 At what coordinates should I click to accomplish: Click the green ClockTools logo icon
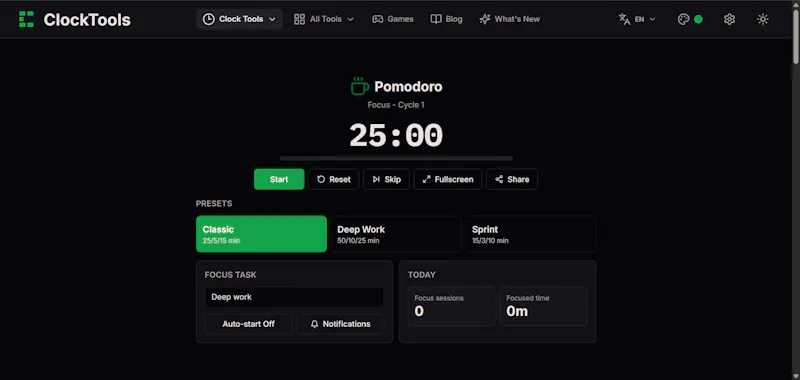[x=26, y=19]
